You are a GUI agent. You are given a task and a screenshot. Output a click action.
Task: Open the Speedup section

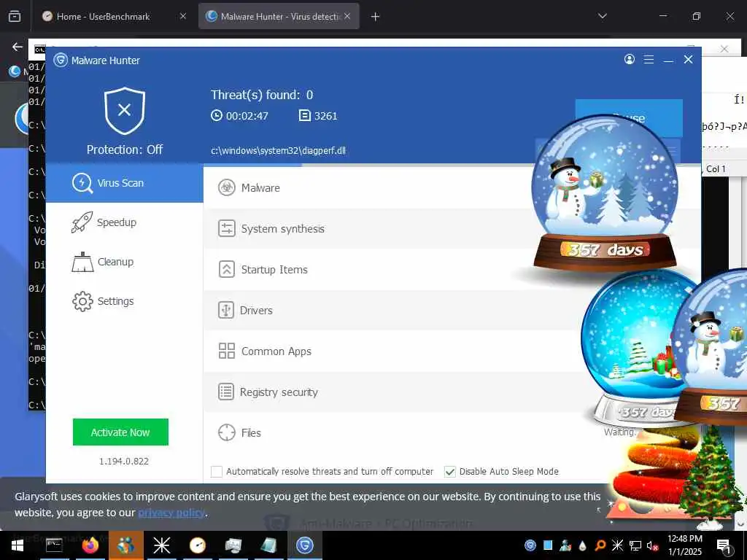pyautogui.click(x=124, y=222)
